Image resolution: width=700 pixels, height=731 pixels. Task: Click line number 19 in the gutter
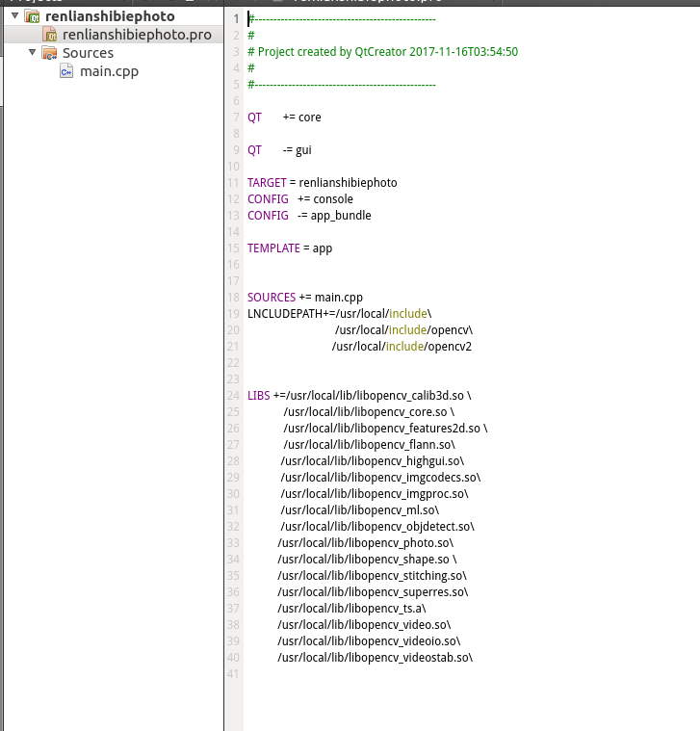click(x=233, y=314)
